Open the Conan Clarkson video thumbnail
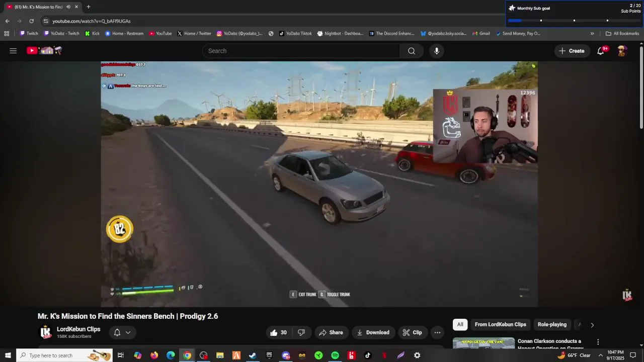 (x=484, y=342)
